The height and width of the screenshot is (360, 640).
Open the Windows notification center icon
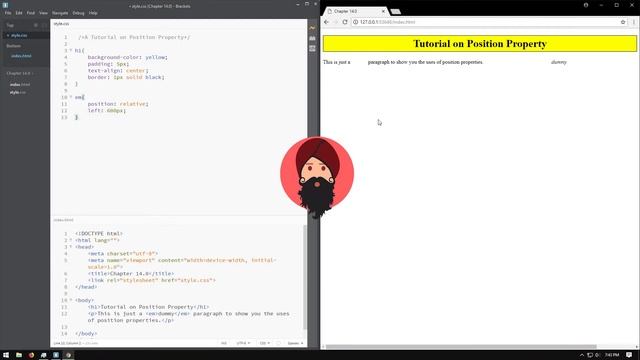click(x=629, y=355)
